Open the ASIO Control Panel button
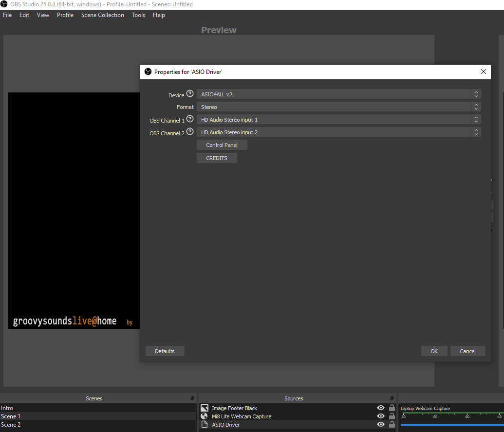504x432 pixels. click(222, 145)
